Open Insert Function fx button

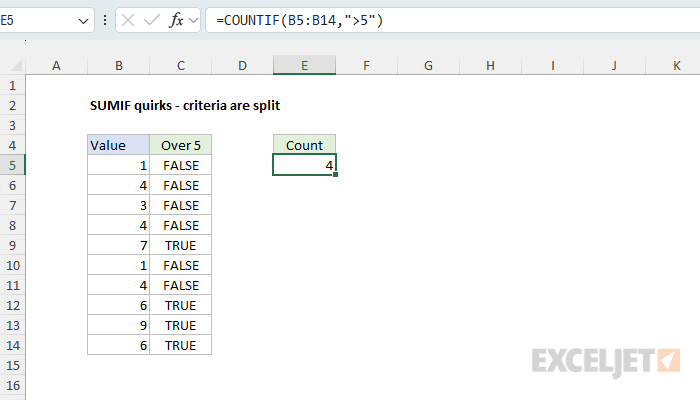pyautogui.click(x=176, y=20)
